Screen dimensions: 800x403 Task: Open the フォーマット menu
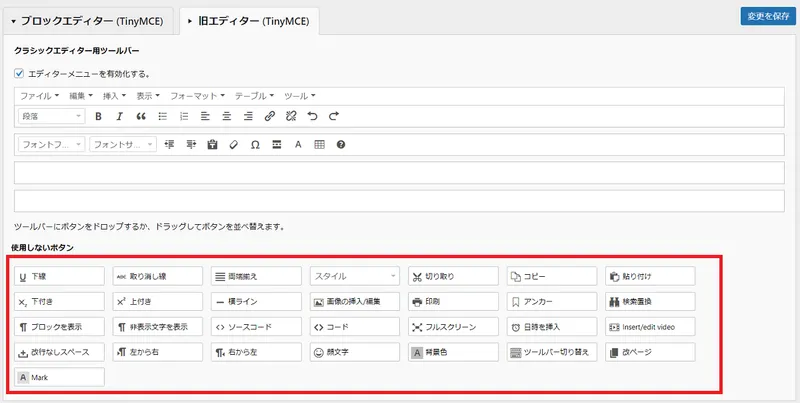click(x=197, y=96)
